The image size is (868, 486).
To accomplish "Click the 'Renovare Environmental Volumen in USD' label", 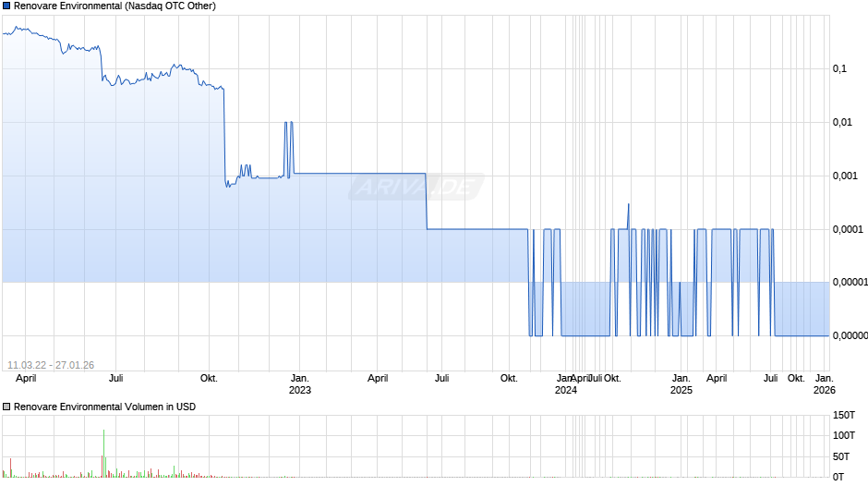I will [104, 407].
